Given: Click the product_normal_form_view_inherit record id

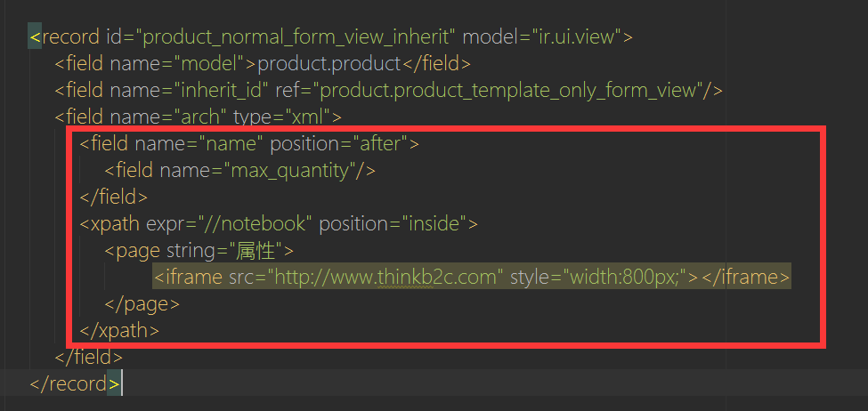Looking at the screenshot, I should [x=300, y=37].
